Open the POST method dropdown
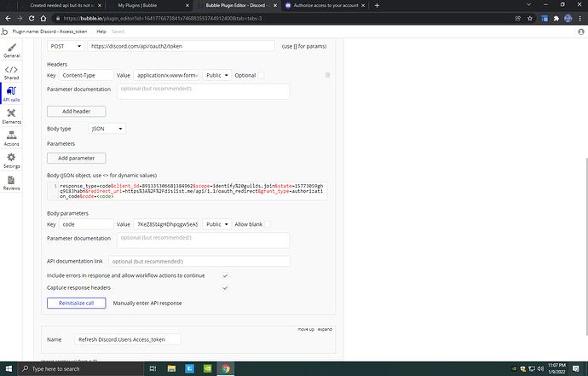The image size is (588, 376). (x=66, y=46)
